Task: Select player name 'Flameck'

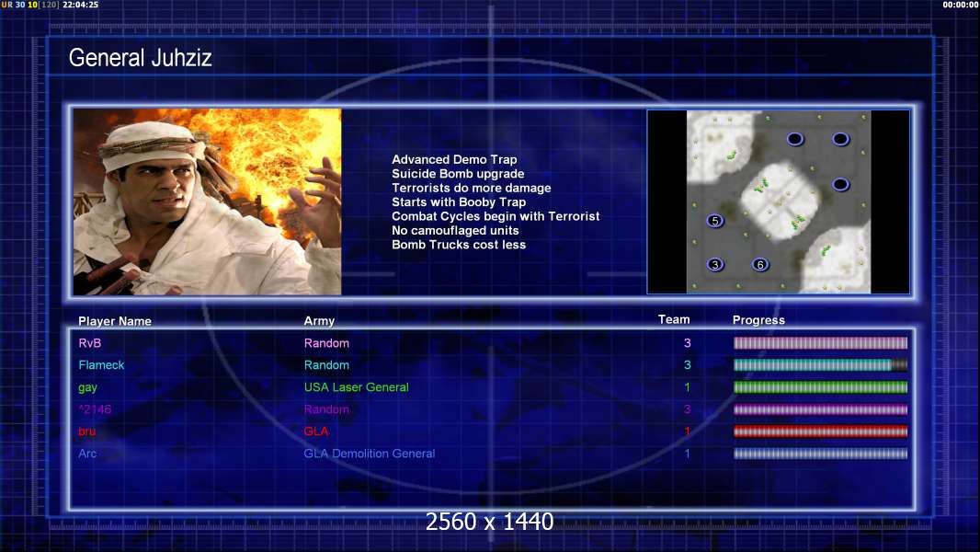Action: [101, 365]
